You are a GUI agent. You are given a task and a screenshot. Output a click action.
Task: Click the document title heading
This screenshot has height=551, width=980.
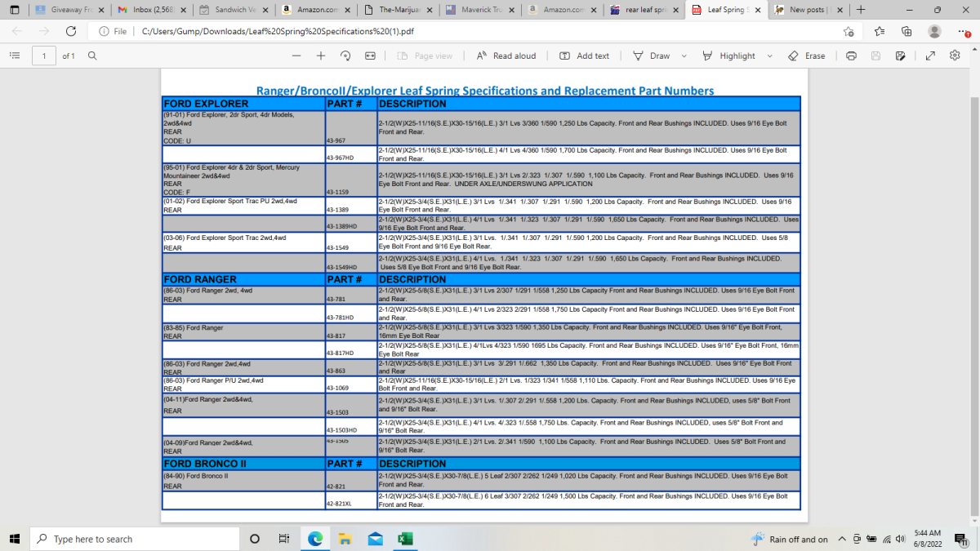[485, 91]
